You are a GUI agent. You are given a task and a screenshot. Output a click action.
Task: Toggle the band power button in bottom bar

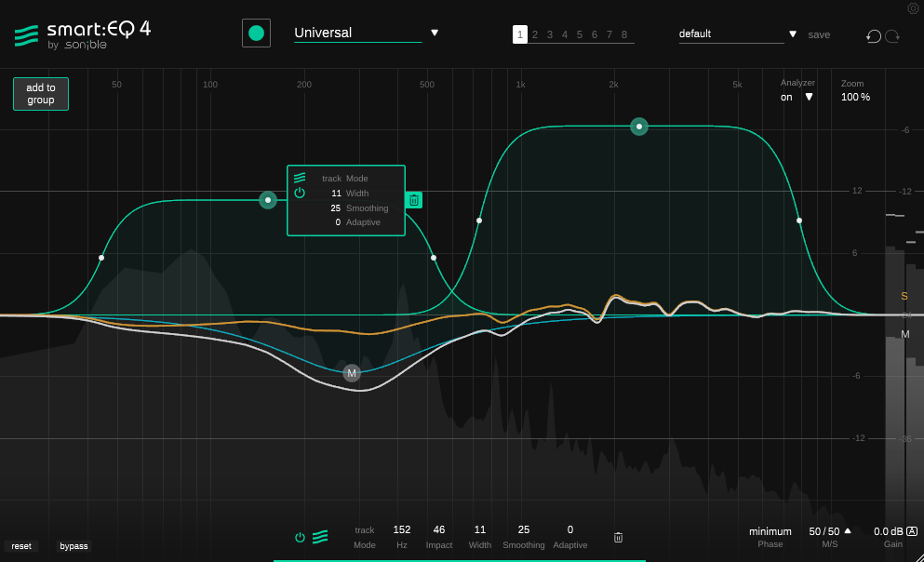click(300, 537)
